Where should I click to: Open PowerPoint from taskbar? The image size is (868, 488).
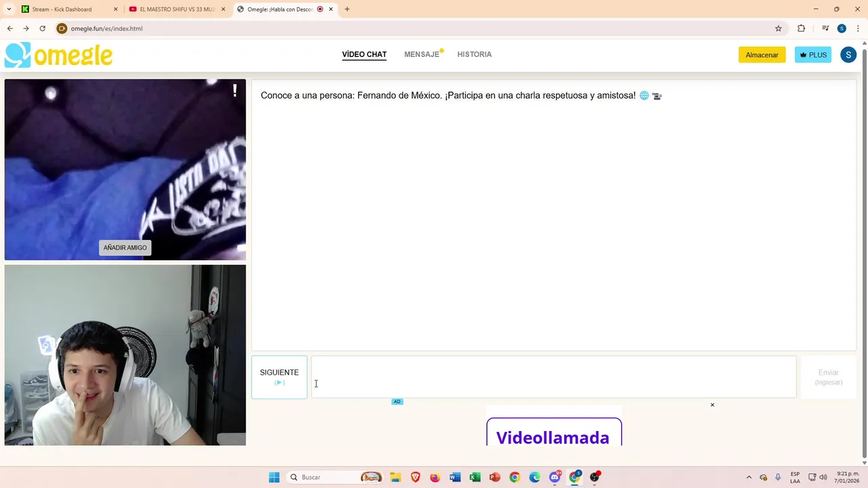click(x=494, y=477)
